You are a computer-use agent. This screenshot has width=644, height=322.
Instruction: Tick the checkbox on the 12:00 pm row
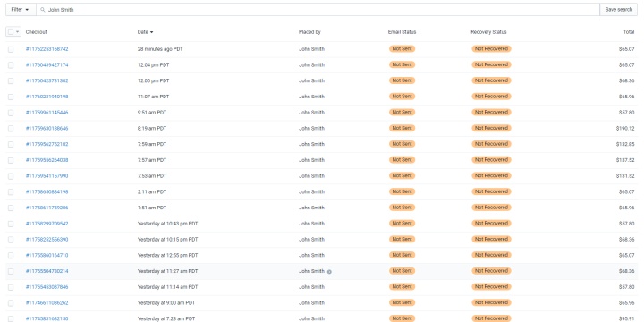[11, 80]
